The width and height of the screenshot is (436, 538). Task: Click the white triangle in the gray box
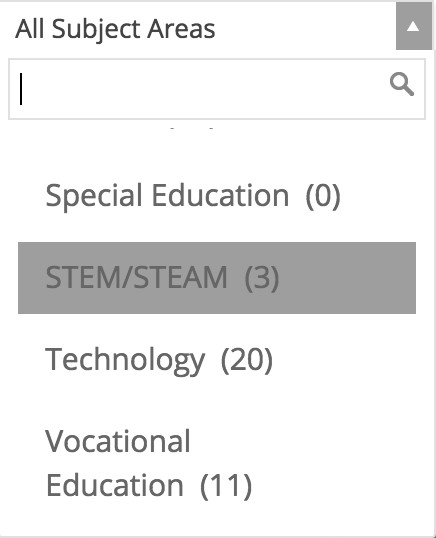tap(413, 26)
